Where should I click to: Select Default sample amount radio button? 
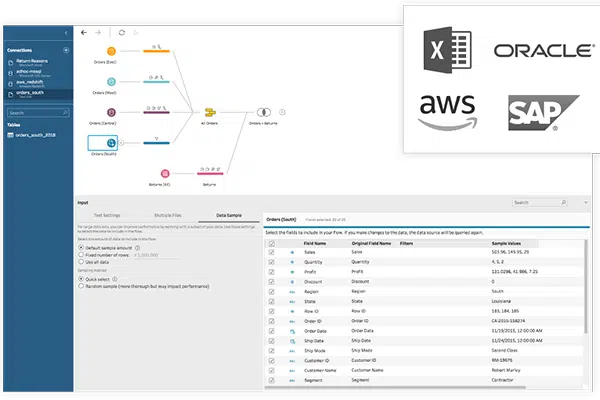[x=81, y=248]
